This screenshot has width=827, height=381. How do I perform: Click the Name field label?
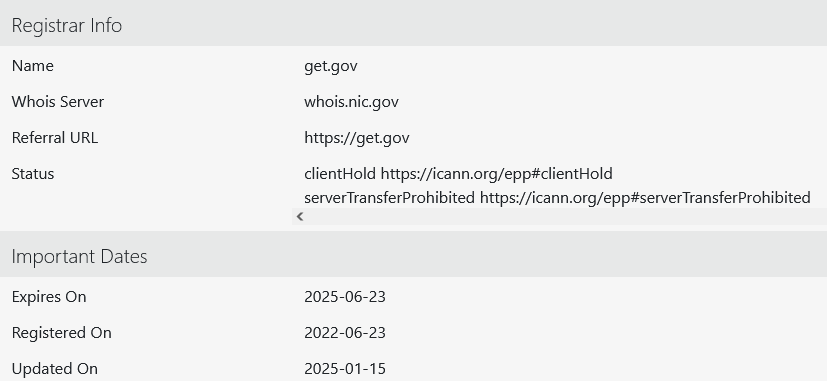click(x=33, y=66)
